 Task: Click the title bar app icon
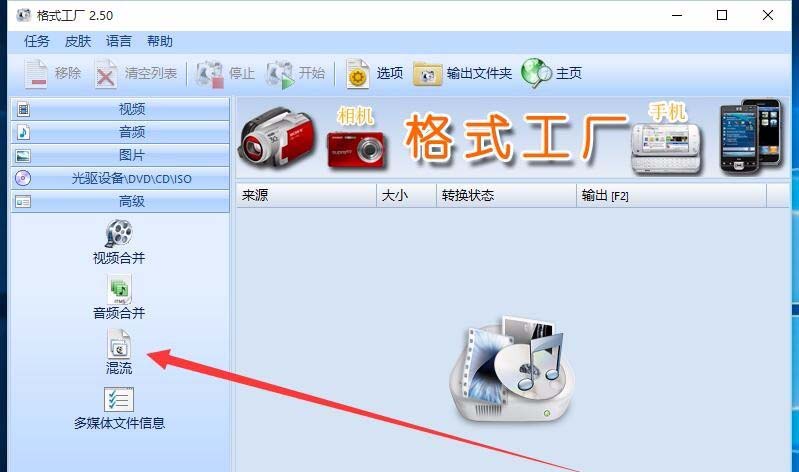click(x=23, y=15)
